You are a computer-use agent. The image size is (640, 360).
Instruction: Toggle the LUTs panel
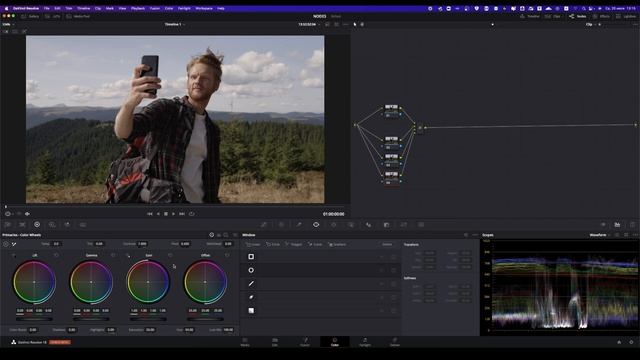point(53,16)
